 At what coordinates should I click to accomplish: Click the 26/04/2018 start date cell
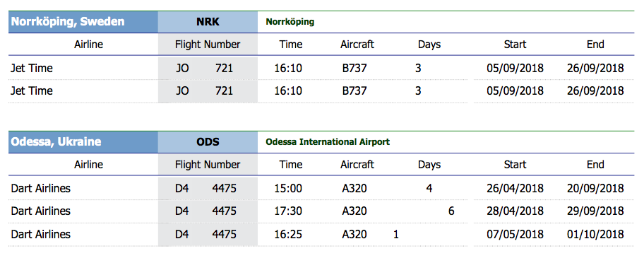pos(515,189)
